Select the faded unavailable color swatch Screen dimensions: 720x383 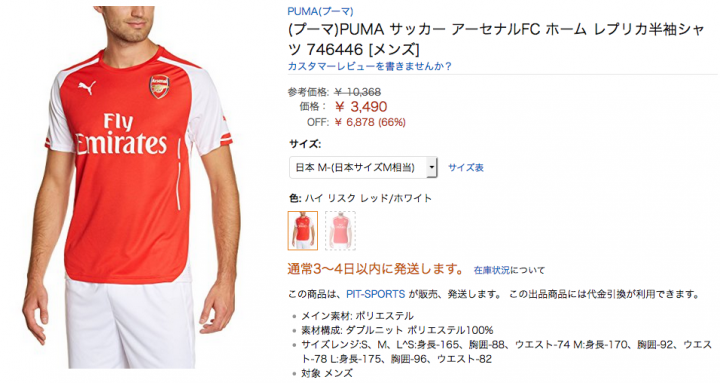340,231
